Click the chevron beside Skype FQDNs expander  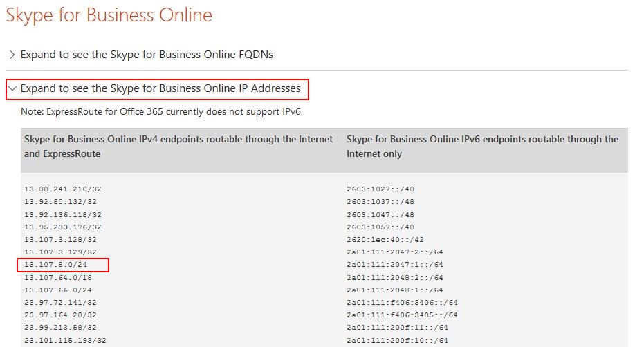click(12, 55)
